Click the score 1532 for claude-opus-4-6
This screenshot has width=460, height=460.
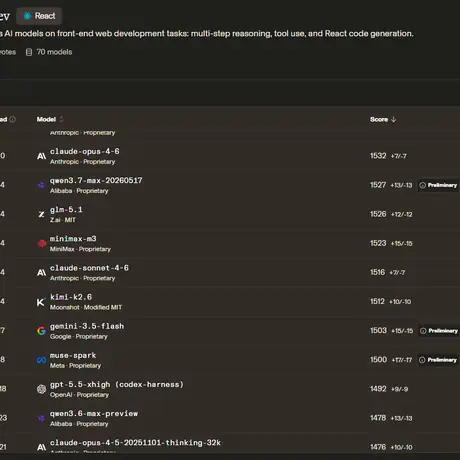point(378,156)
